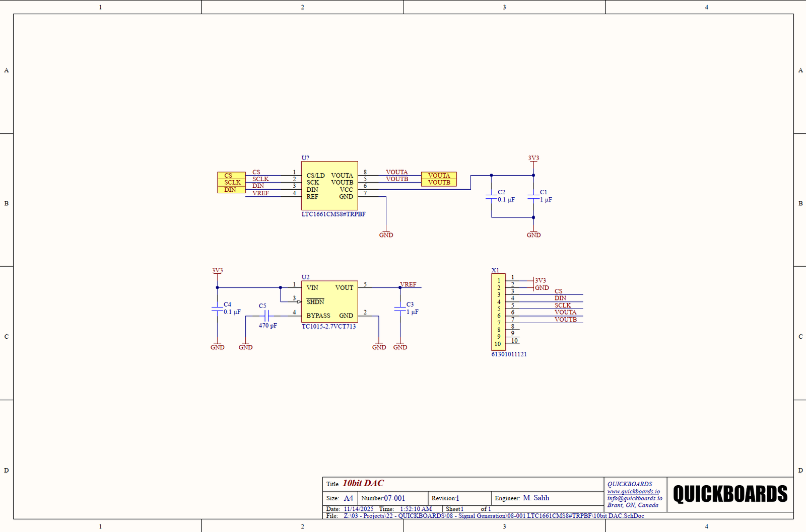Select the "10bit DAC" title text
Screen dimensions: 806x532
[363, 483]
